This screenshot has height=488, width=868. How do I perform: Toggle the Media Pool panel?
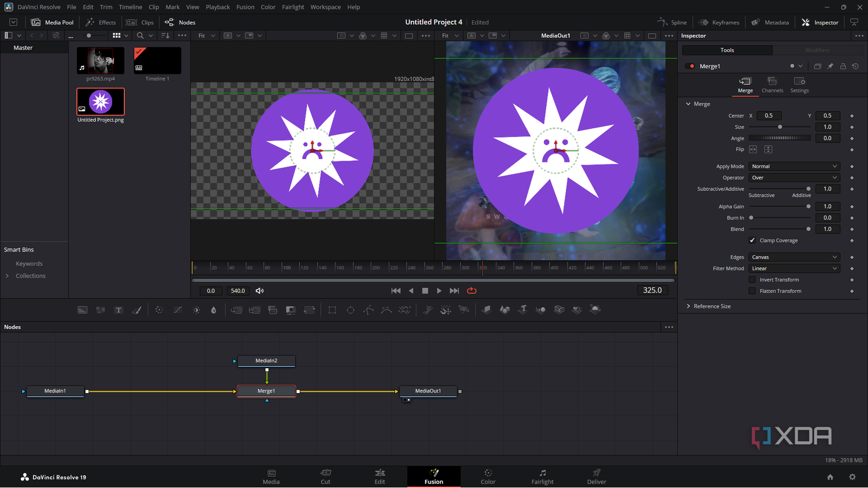pyautogui.click(x=53, y=23)
